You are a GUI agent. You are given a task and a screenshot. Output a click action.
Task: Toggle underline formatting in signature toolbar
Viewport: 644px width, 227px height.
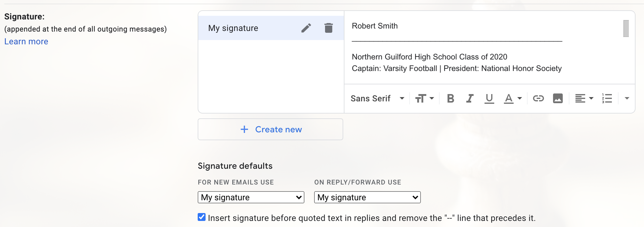(x=489, y=98)
